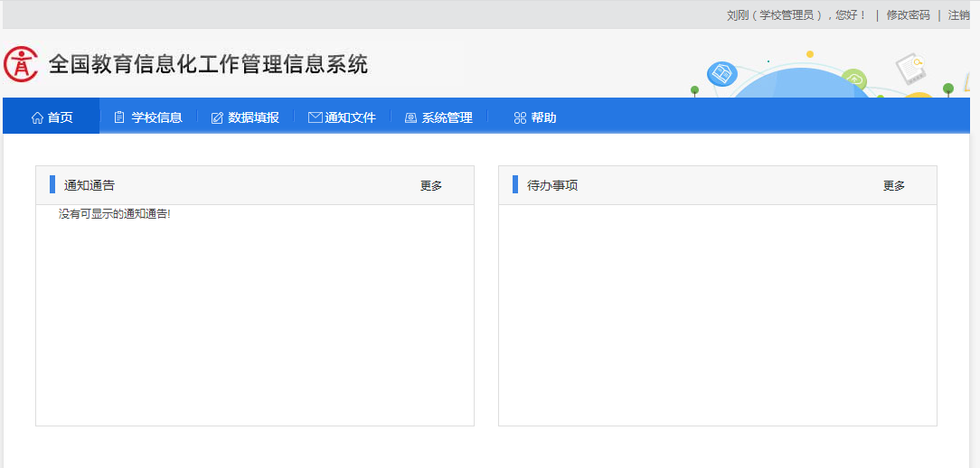Click the four-circle icon beside 帮助
Image resolution: width=980 pixels, height=468 pixels.
click(520, 117)
